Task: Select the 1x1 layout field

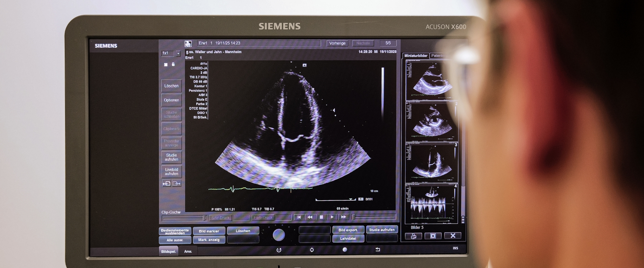Action: coord(168,54)
